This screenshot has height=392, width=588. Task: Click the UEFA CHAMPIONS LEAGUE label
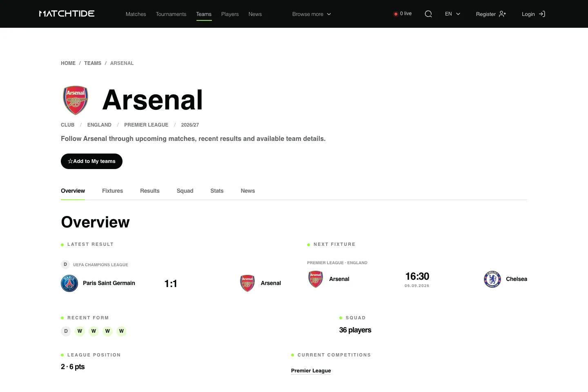coord(100,265)
